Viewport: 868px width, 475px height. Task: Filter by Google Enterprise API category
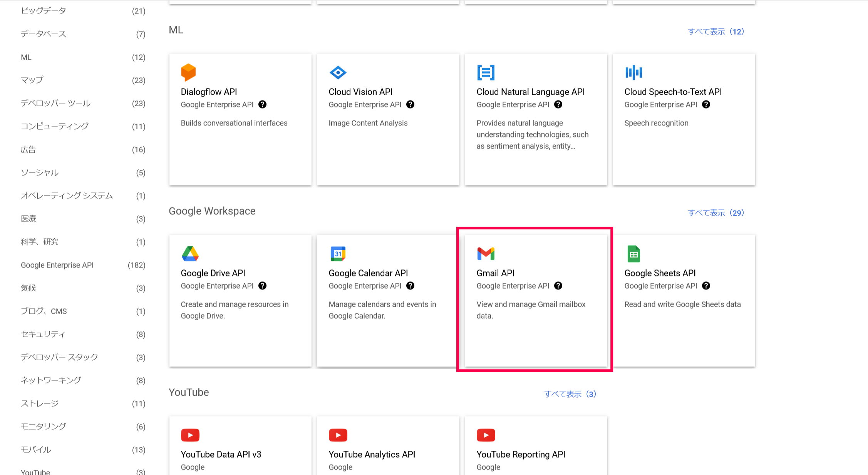pyautogui.click(x=57, y=265)
